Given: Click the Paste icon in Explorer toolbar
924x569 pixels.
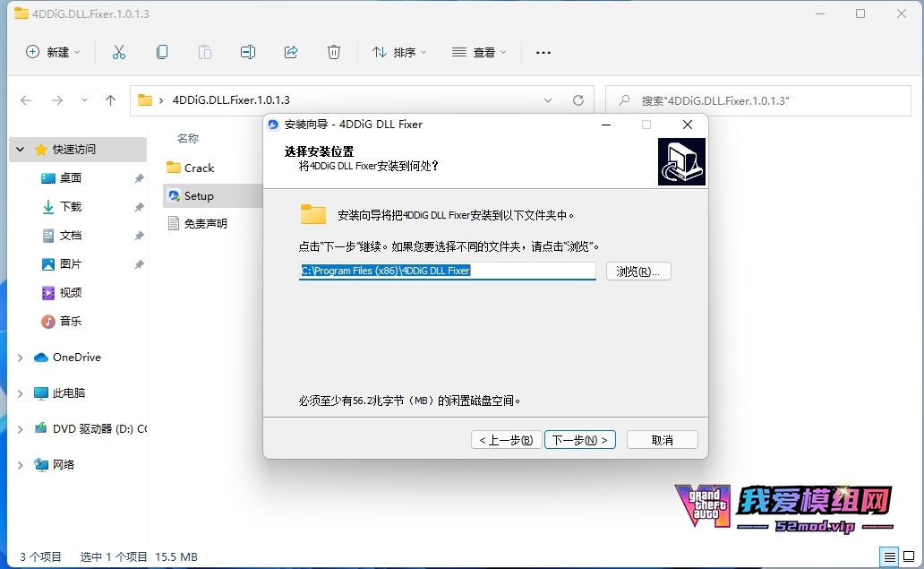Looking at the screenshot, I should 205,53.
